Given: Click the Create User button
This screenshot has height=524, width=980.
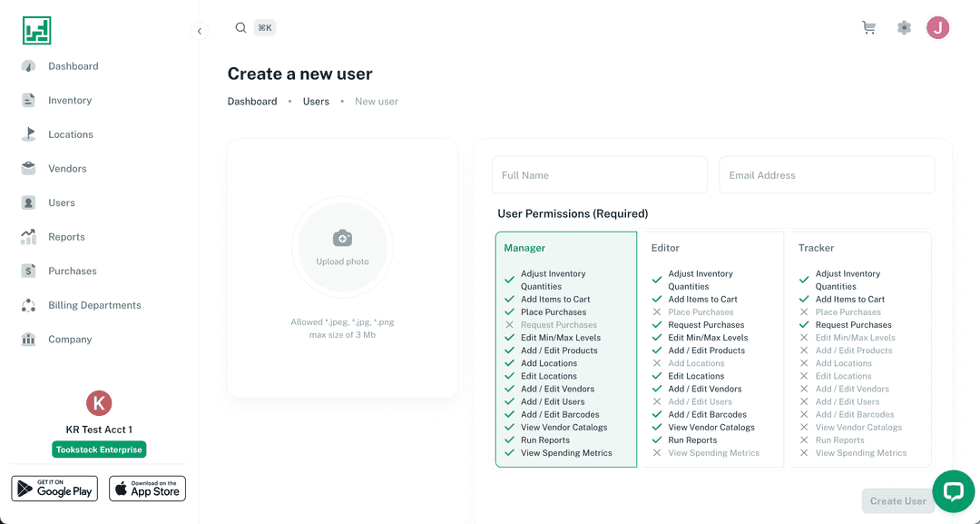Looking at the screenshot, I should 897,500.
